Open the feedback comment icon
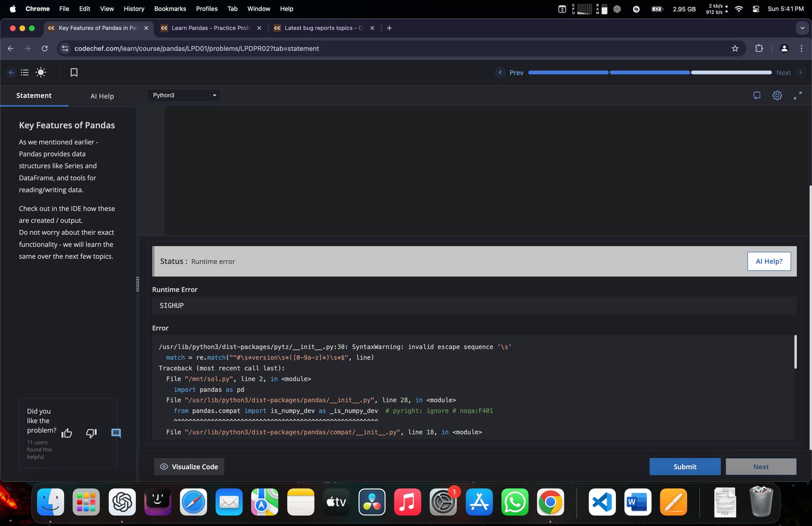Image resolution: width=812 pixels, height=526 pixels. (116, 433)
